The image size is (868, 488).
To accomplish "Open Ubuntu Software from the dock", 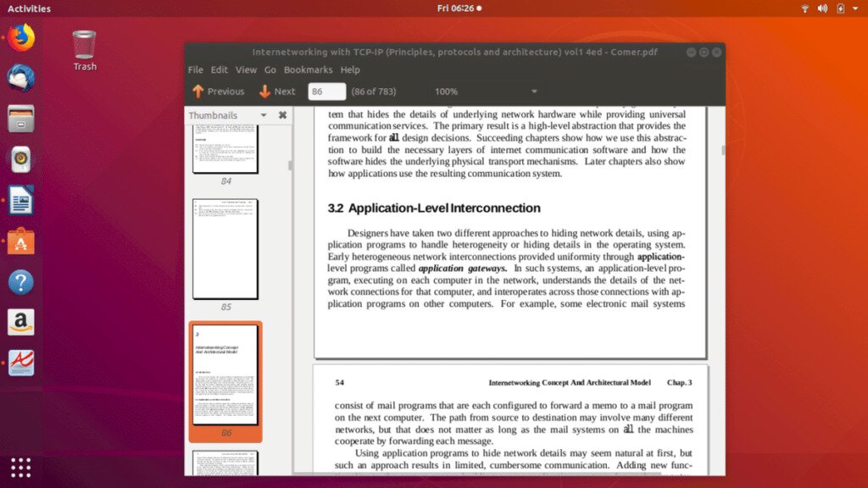I will click(20, 241).
